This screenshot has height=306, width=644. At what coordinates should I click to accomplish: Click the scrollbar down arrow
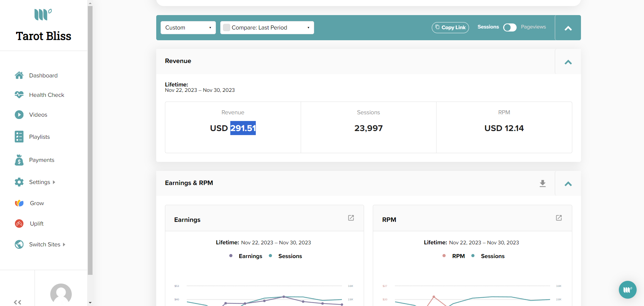[x=90, y=303]
